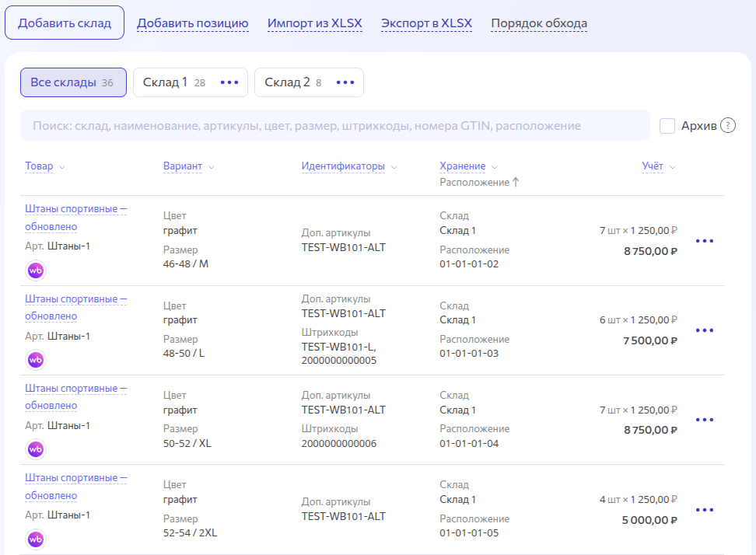
Task: Click the Добавить склад button
Action: click(65, 23)
